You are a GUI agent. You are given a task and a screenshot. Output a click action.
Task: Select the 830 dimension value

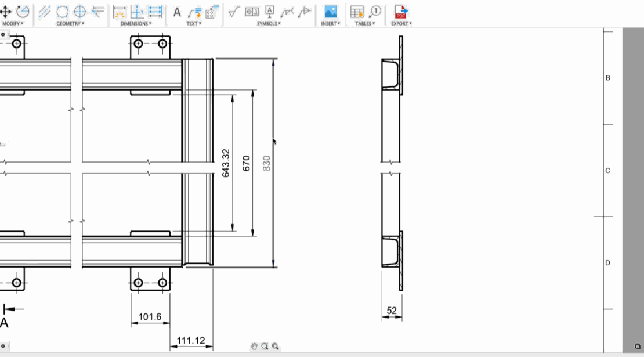(266, 163)
